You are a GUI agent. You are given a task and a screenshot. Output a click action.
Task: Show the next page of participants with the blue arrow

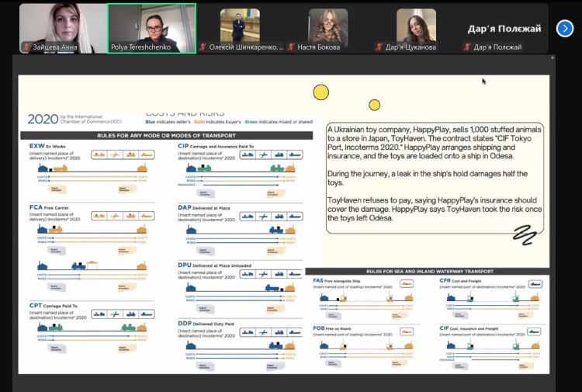coord(565,29)
